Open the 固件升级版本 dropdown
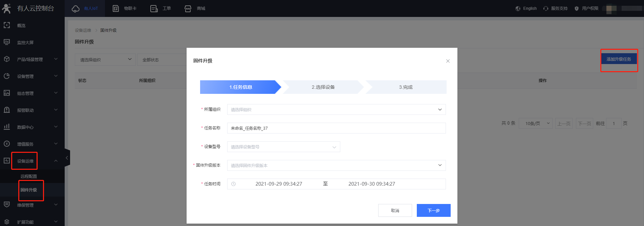The width and height of the screenshot is (644, 226). coord(336,165)
